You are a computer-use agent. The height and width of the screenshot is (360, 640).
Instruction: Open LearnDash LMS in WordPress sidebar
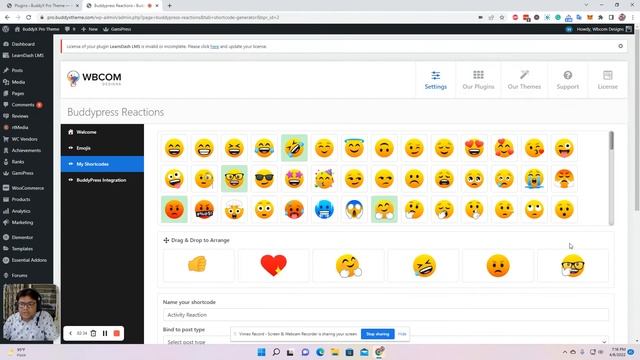point(27,56)
